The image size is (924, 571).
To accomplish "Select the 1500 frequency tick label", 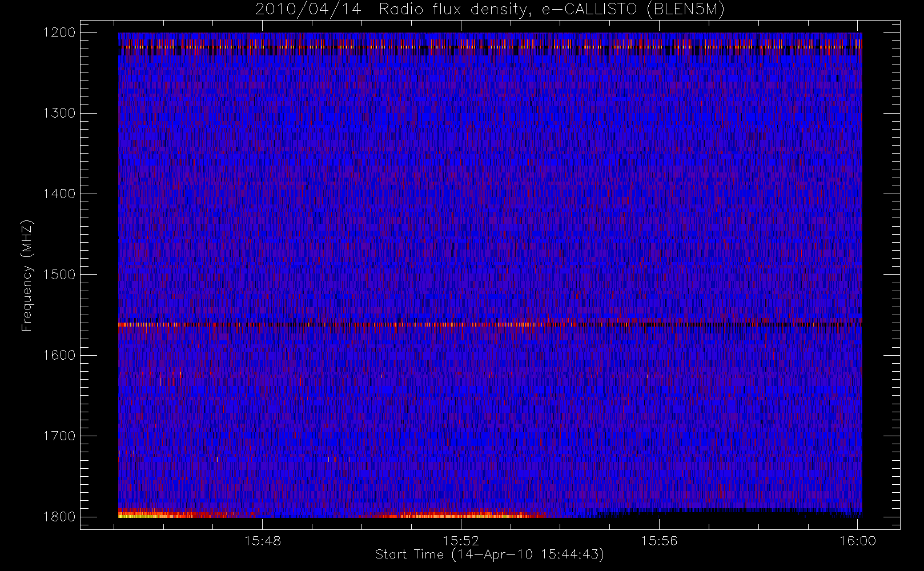I will click(59, 274).
